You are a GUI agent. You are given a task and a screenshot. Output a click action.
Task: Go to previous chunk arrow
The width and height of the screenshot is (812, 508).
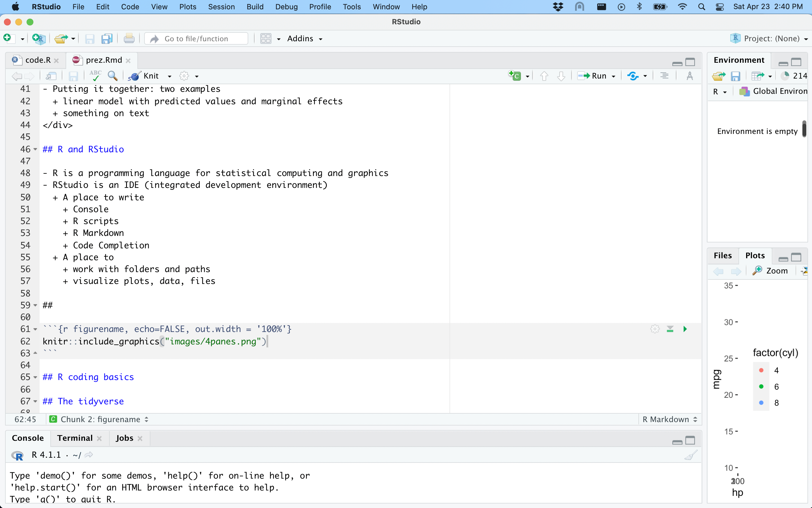544,76
